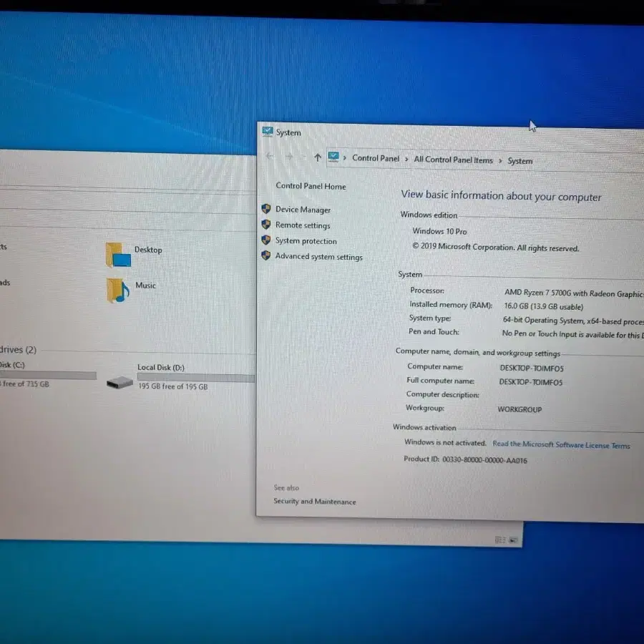This screenshot has height=644, width=644.
Task: Click the shield icon beside Advanced system settings
Action: tap(266, 255)
